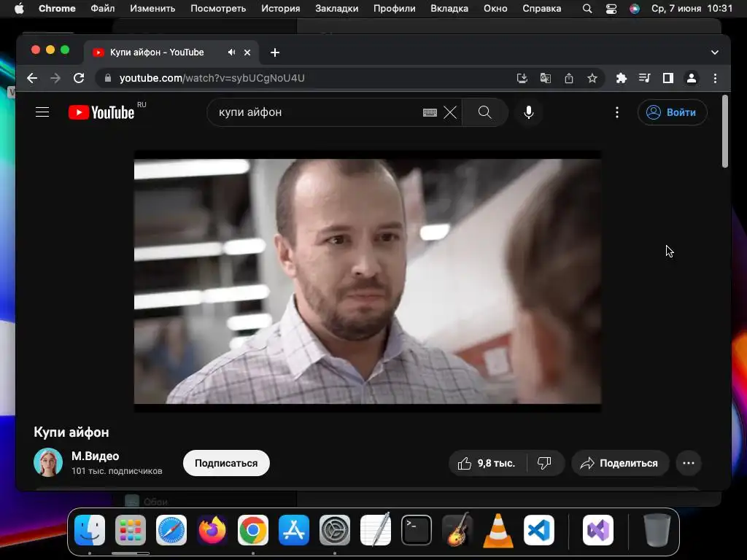Click the page vertical scrollbar
This screenshot has height=560, width=747.
[x=725, y=131]
